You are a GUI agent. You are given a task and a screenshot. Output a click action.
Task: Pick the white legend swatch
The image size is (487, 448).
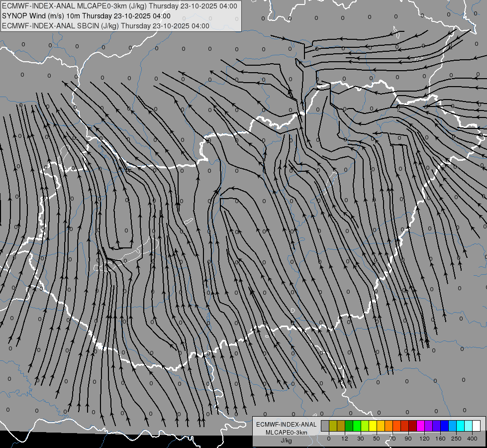point(477,426)
